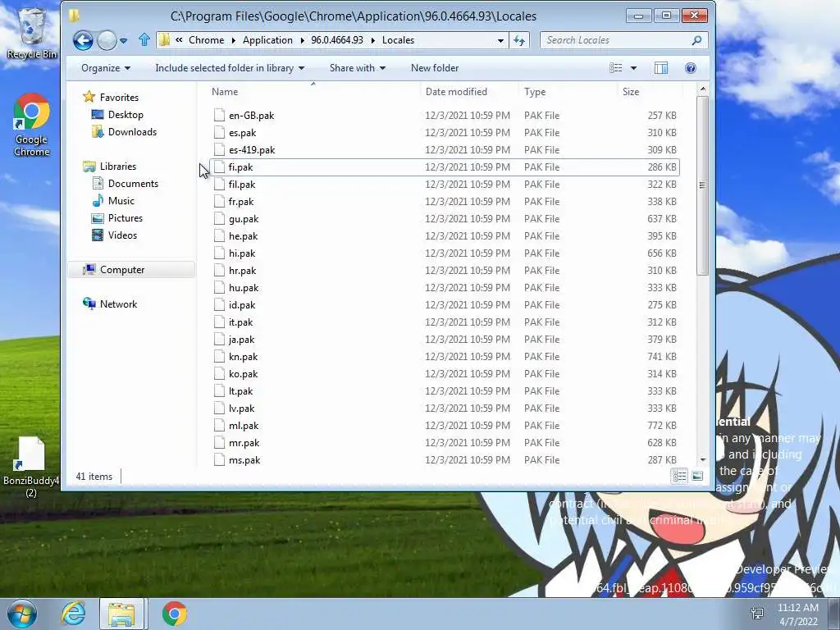Select the Recycle Bin desktop icon
This screenshot has width=840, height=630.
[x=32, y=31]
